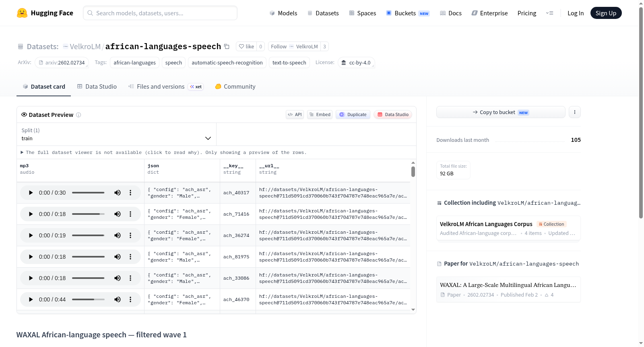Mute the ach_33086 audio player
The height and width of the screenshot is (347, 644).
[x=118, y=278]
